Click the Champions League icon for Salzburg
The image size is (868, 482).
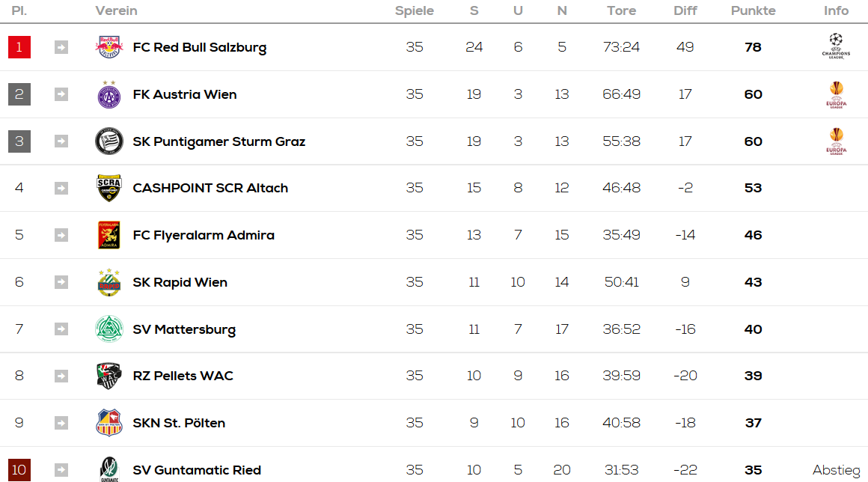tap(836, 46)
